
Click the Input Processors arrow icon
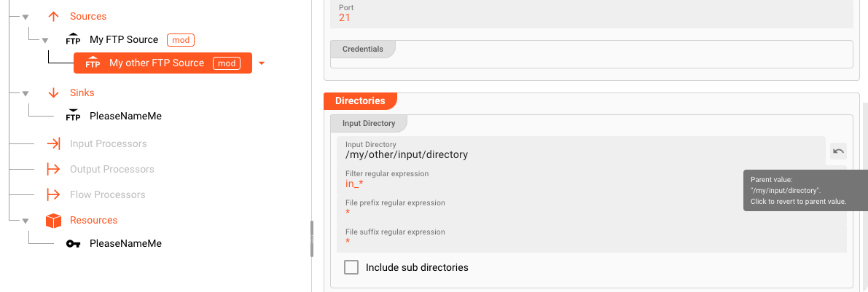[x=53, y=144]
